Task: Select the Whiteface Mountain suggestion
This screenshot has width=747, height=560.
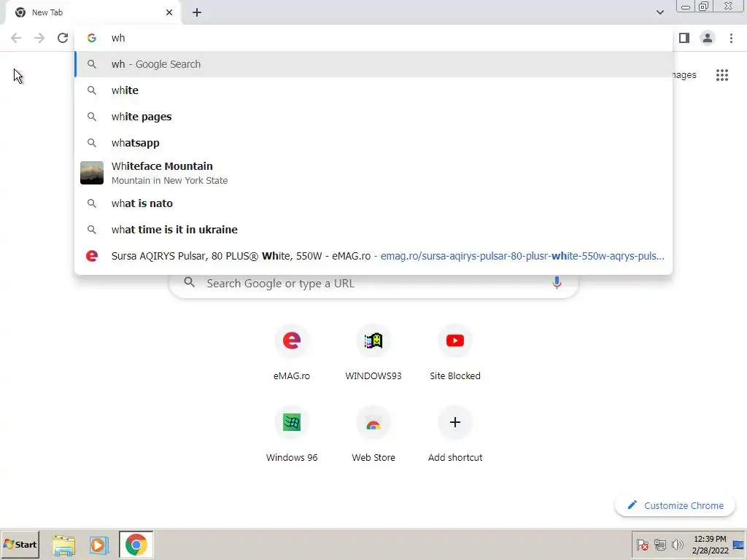Action: tap(373, 173)
